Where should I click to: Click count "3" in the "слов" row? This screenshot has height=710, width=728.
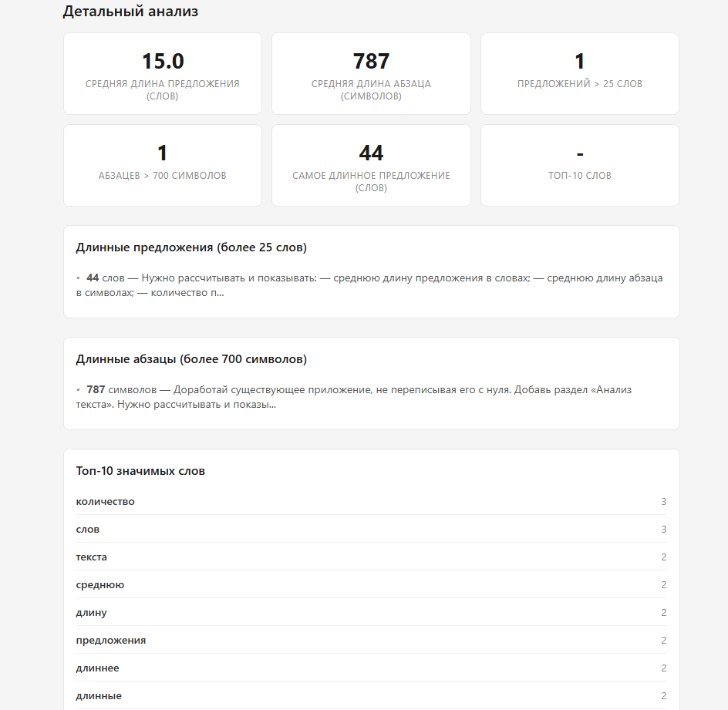coord(664,530)
